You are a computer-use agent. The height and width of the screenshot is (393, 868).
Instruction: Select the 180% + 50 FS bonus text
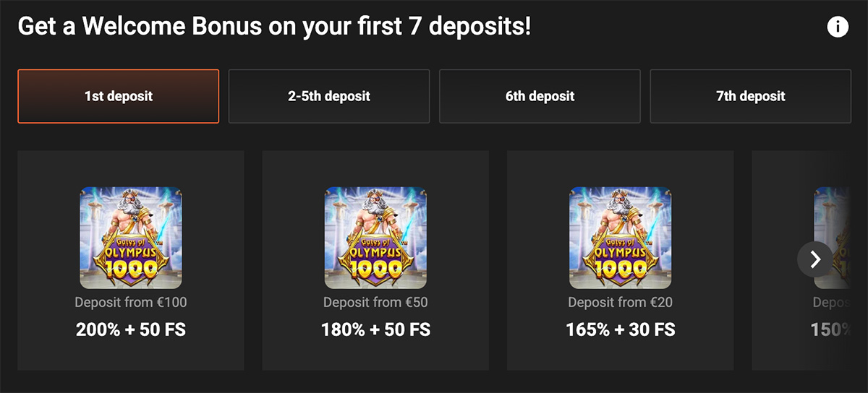pos(375,330)
